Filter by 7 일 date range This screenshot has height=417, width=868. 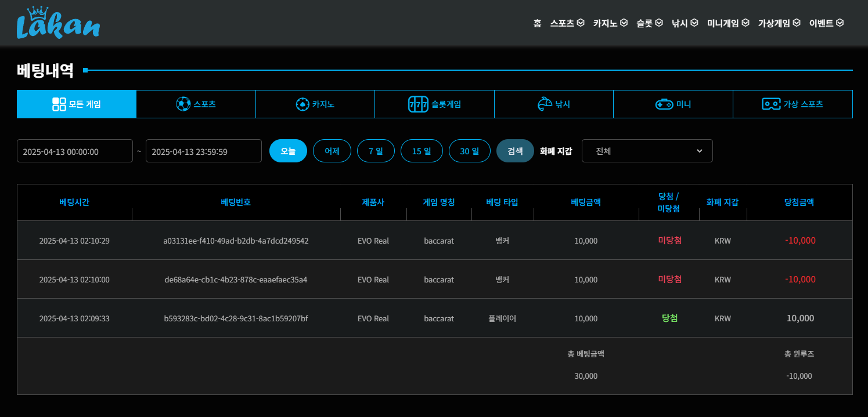click(x=376, y=151)
